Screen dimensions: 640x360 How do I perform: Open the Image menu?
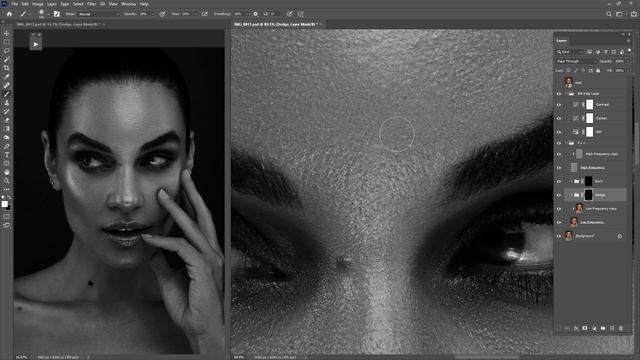pyautogui.click(x=38, y=4)
